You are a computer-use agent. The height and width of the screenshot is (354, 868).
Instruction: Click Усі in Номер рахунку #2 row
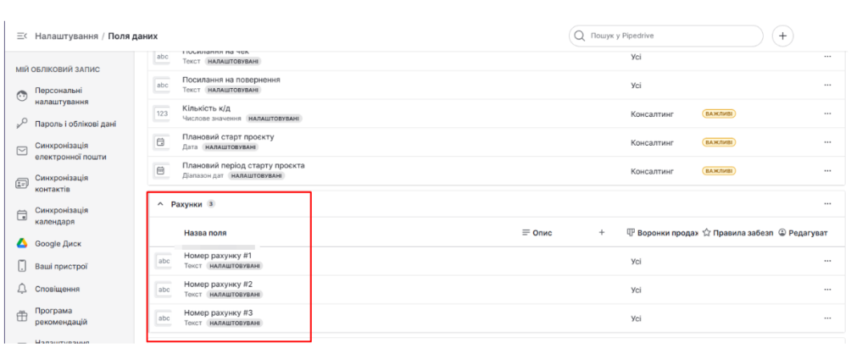tap(636, 290)
